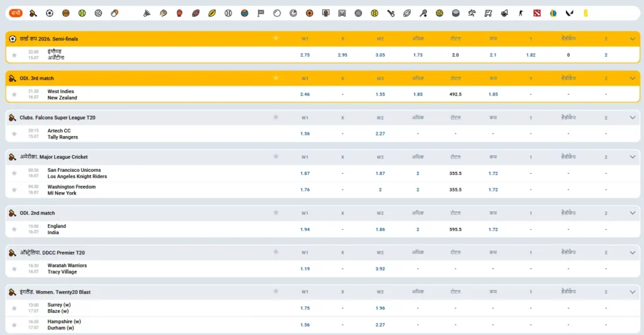The image size is (644, 335).
Task: Star the Falcons Super League T20 league
Action: [276, 117]
